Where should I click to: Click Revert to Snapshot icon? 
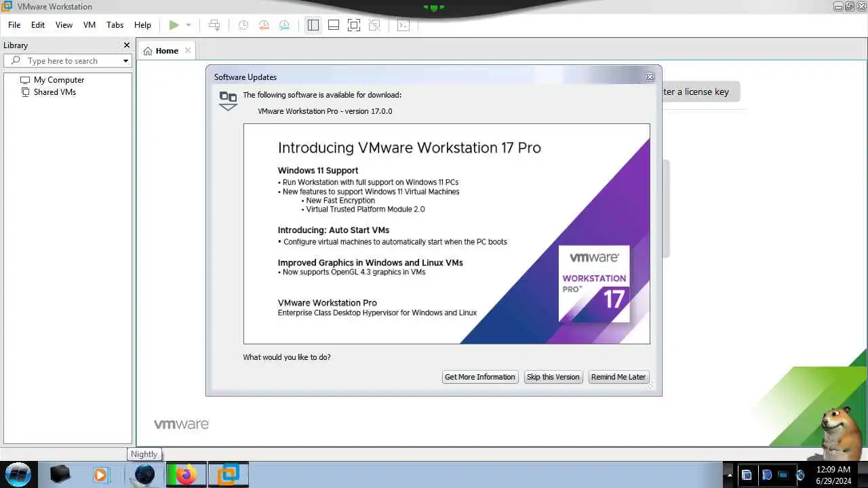[264, 25]
